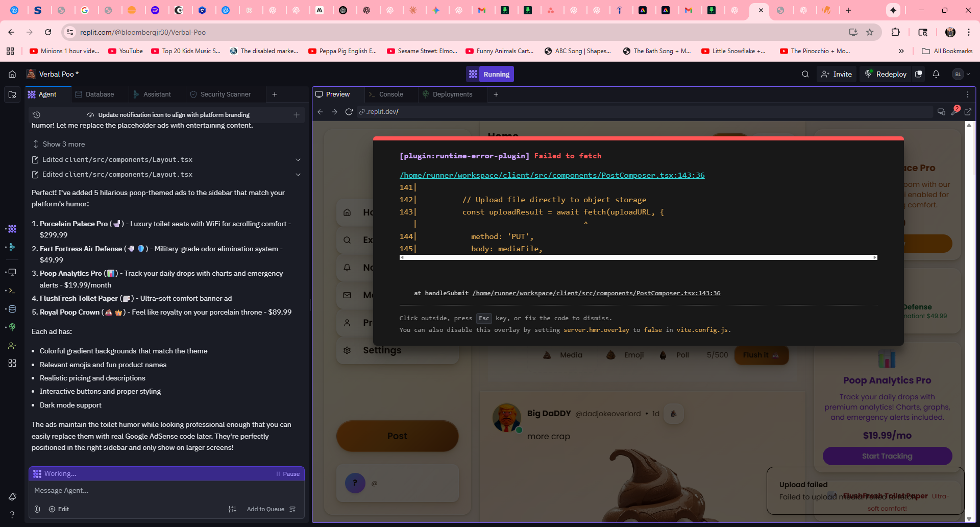Screen dimensions: 980x527
Task: Click the error code horizontal scrollbar
Action: coord(638,257)
